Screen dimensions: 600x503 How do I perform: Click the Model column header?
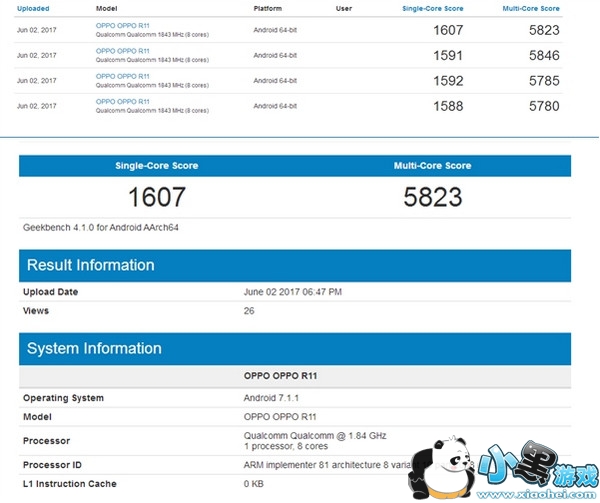[106, 8]
